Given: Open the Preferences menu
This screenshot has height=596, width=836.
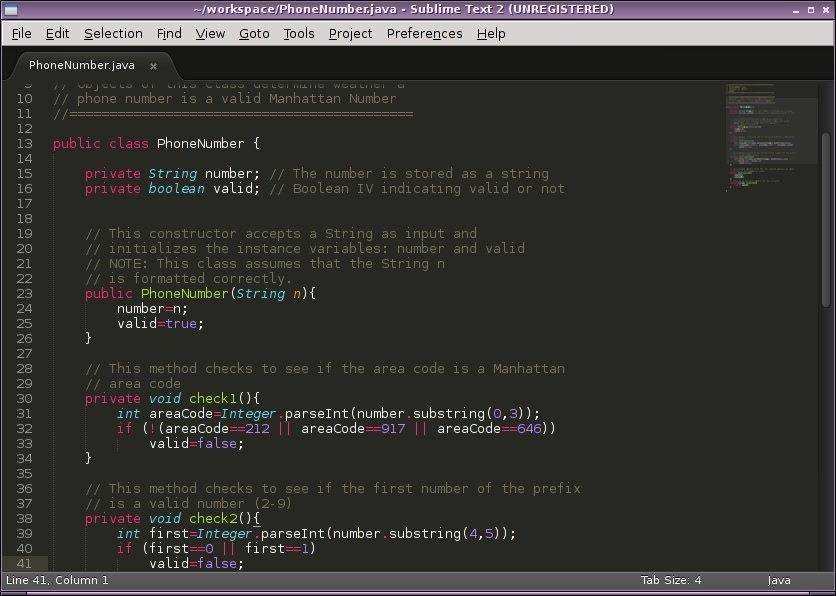Looking at the screenshot, I should coord(424,33).
